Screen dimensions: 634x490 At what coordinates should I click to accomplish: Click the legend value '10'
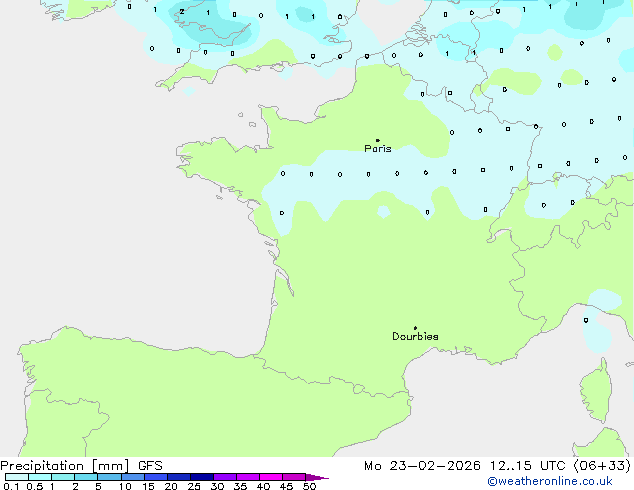pyautogui.click(x=125, y=486)
